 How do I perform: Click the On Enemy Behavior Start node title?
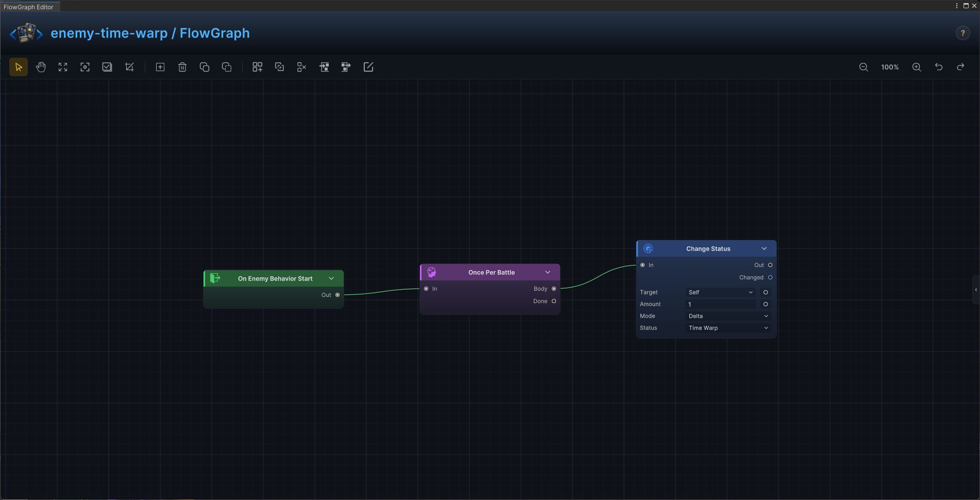[x=275, y=278]
